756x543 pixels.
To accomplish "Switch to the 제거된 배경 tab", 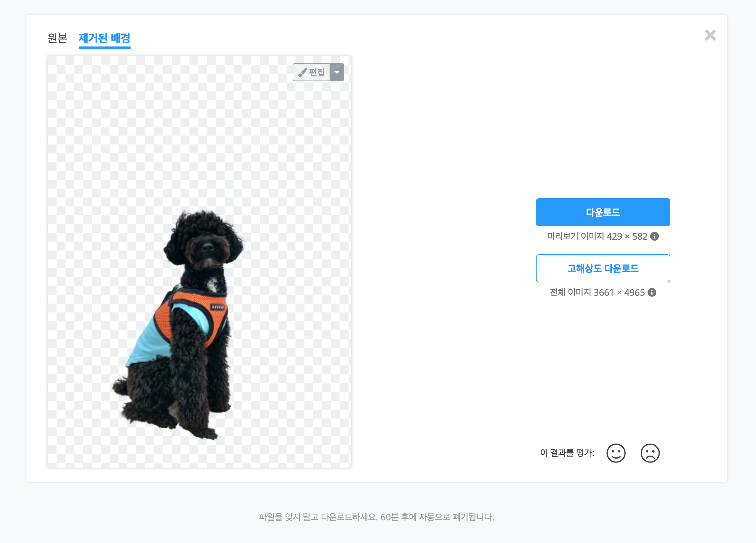I will coord(104,38).
